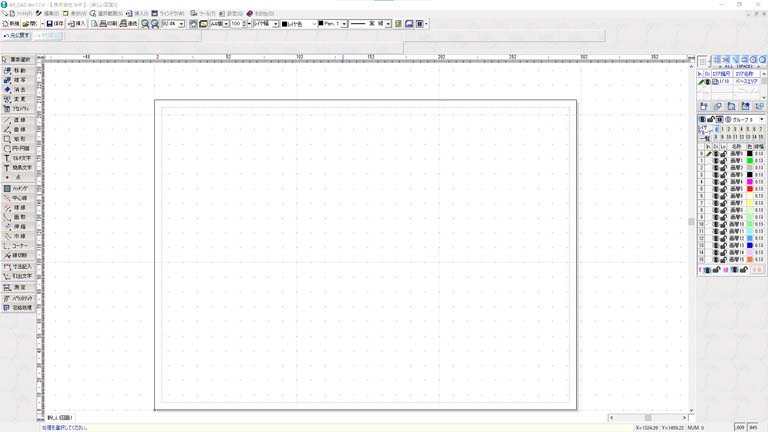Expand the arrow beside 開く button

tap(42, 24)
